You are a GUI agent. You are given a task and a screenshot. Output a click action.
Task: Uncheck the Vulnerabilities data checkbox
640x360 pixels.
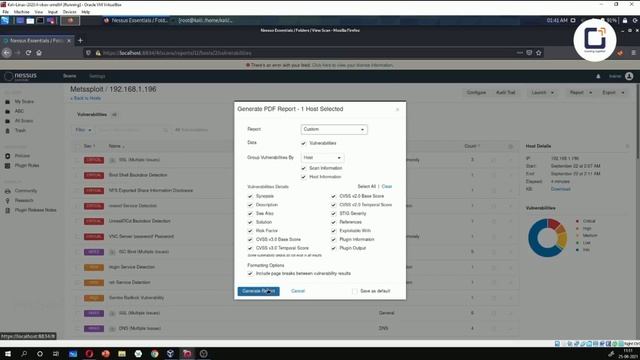pyautogui.click(x=303, y=143)
